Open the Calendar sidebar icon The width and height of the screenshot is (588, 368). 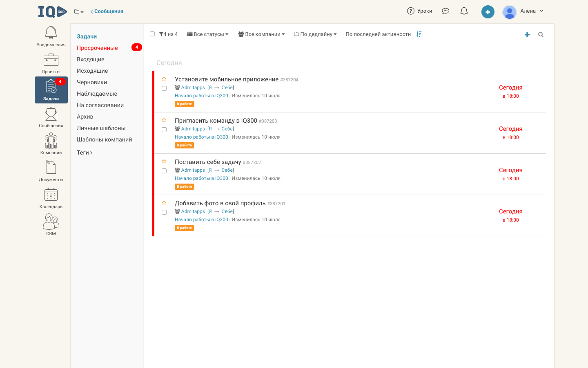click(51, 198)
